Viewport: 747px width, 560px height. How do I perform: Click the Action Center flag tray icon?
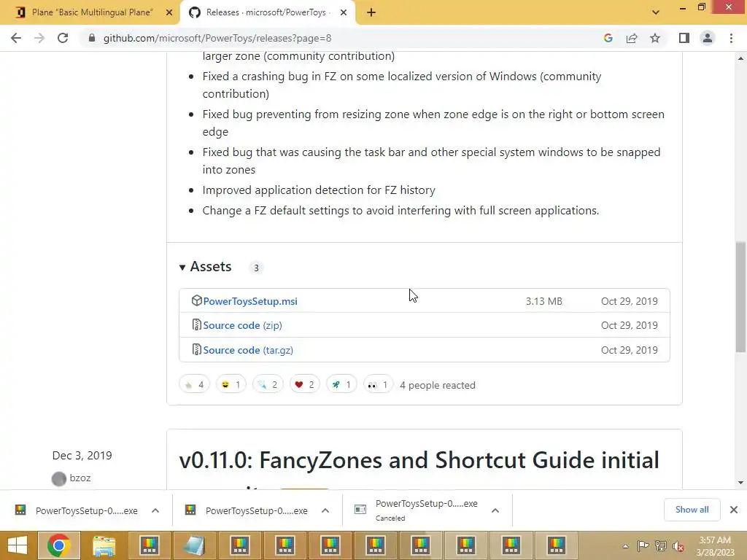(x=643, y=546)
